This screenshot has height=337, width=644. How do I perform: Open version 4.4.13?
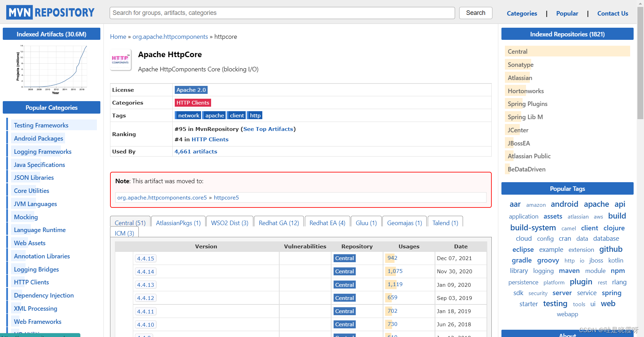pos(145,285)
